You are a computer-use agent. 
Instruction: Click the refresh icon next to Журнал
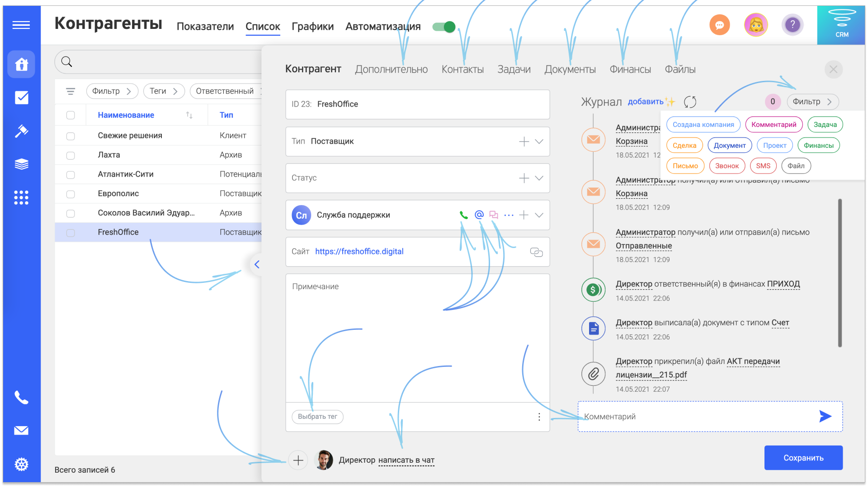tap(689, 102)
